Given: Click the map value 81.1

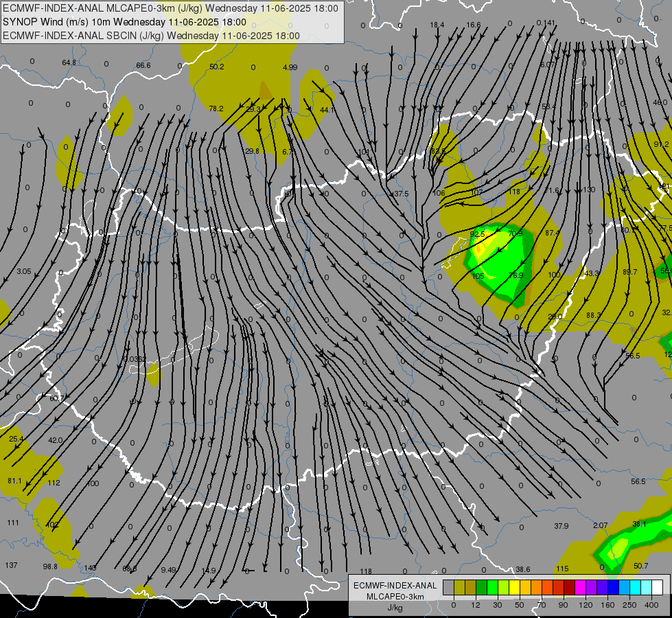Looking at the screenshot, I should 14,481.
